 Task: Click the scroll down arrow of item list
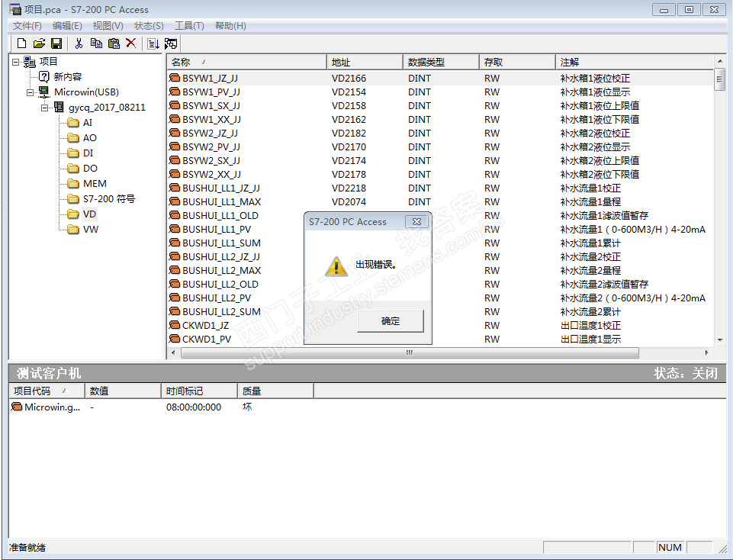coord(720,340)
